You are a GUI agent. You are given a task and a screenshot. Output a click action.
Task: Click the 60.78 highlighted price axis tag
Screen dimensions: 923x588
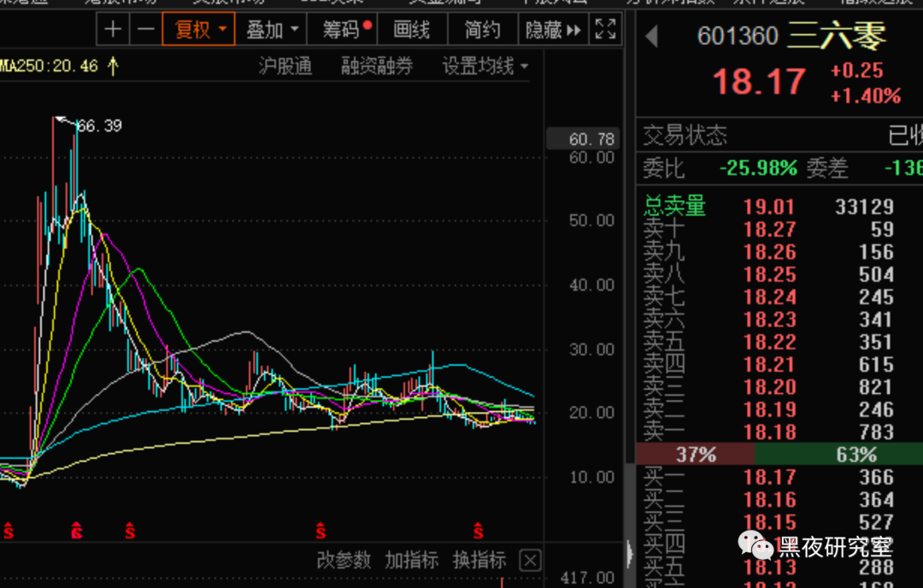(x=584, y=139)
